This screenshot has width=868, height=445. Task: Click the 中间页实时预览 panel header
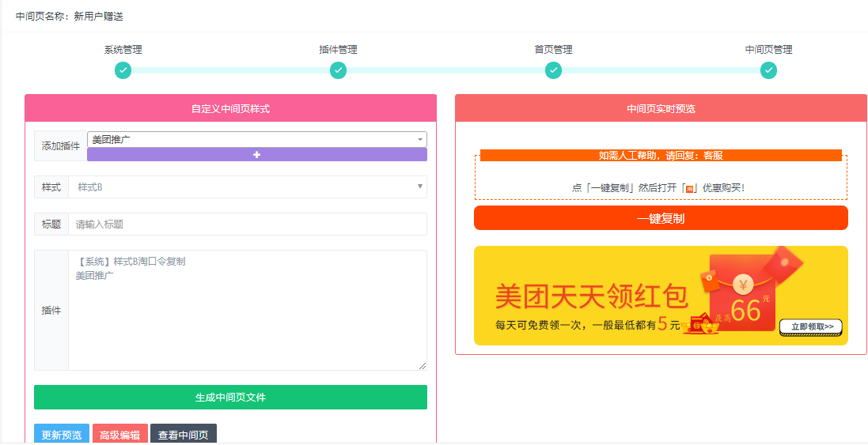click(661, 108)
